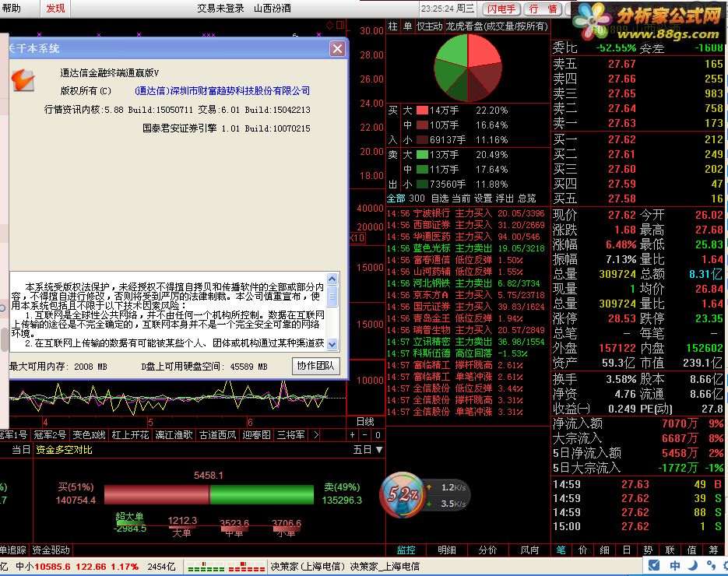This screenshot has height=576, width=728.
Task: Click the download speed arrow 3.5K/s
Action: 429,504
